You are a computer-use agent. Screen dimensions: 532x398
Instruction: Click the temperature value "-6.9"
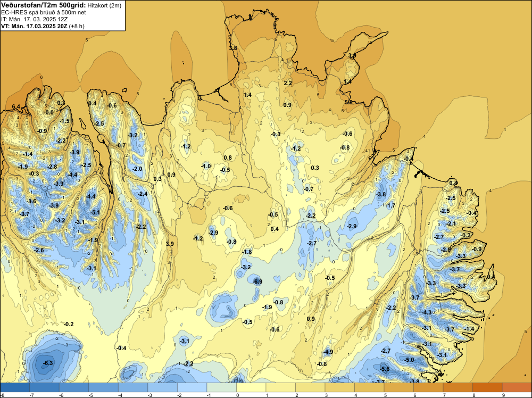click(x=257, y=281)
